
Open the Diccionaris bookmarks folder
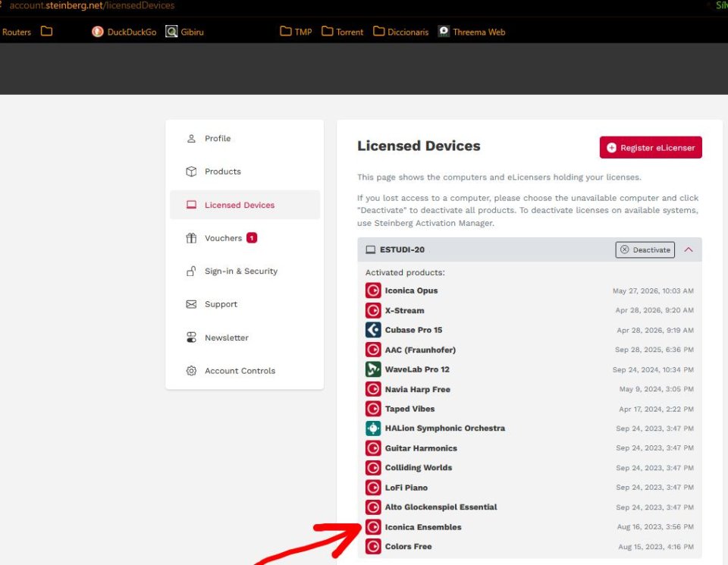pos(401,32)
